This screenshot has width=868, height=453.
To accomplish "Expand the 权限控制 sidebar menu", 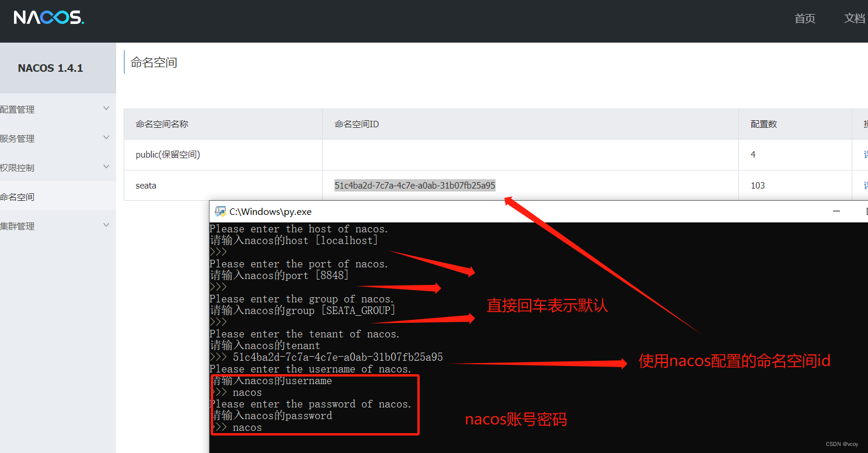I will (x=58, y=168).
